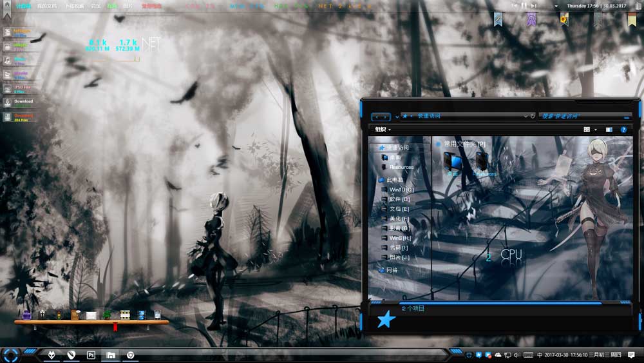Image resolution: width=644 pixels, height=363 pixels.
Task: Select the 软件 (D:) drive
Action: (x=396, y=199)
